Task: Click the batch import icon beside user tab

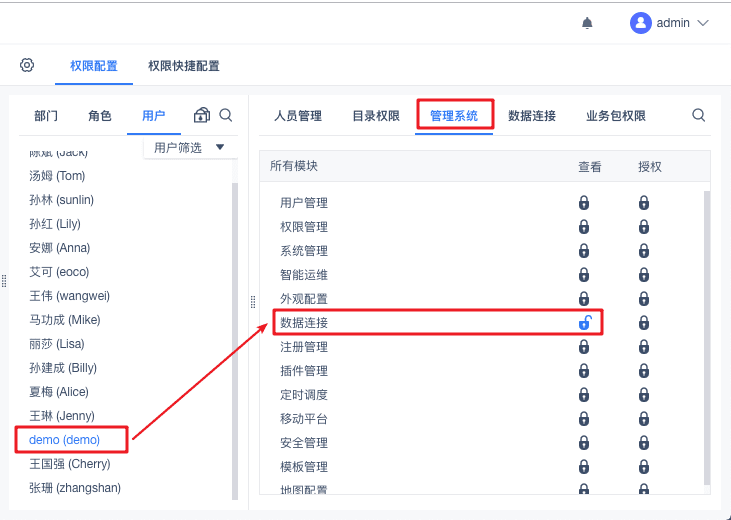Action: [202, 115]
